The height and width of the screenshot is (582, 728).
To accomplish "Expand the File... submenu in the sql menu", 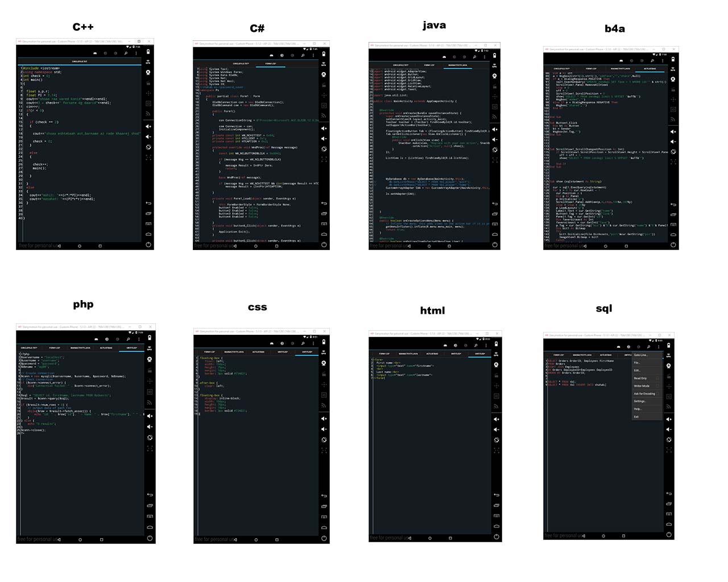I will point(637,363).
